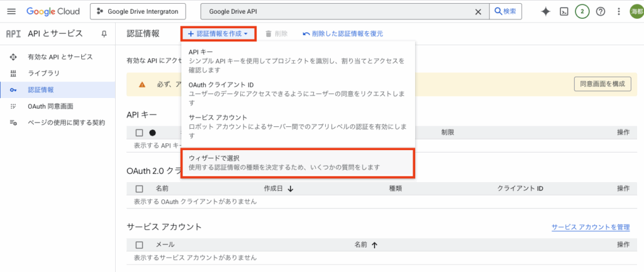The image size is (644, 272).
Task: Activate the Cloud Shell terminal icon
Action: [x=564, y=11]
